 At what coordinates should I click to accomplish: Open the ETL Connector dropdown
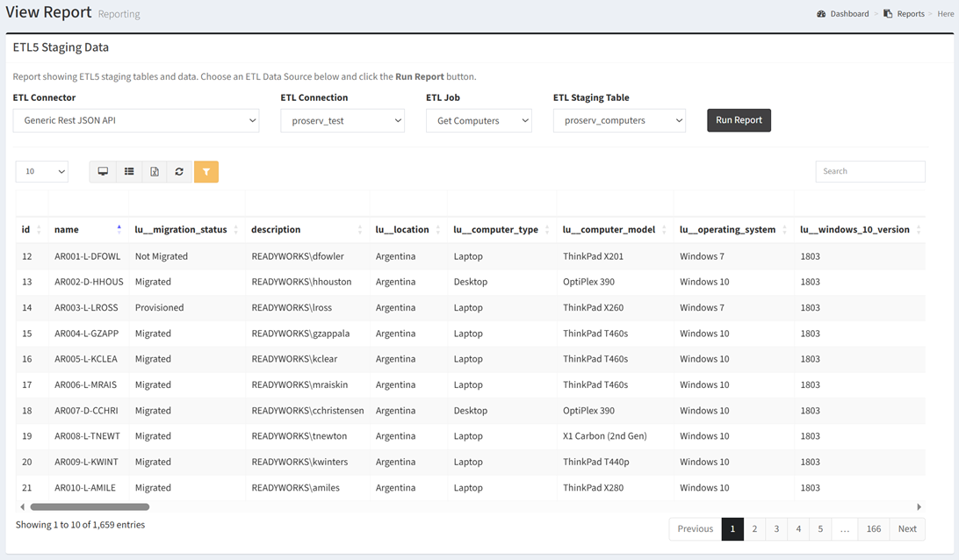tap(136, 120)
